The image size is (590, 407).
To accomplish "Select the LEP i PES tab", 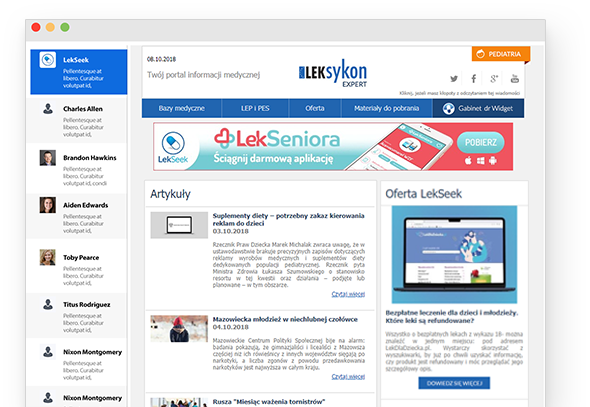I will (x=255, y=108).
